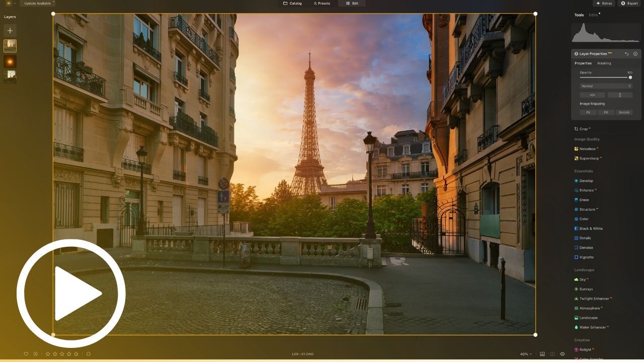Screen dimensions: 644x362
Task: Select the Erase tool
Action: coord(582,200)
